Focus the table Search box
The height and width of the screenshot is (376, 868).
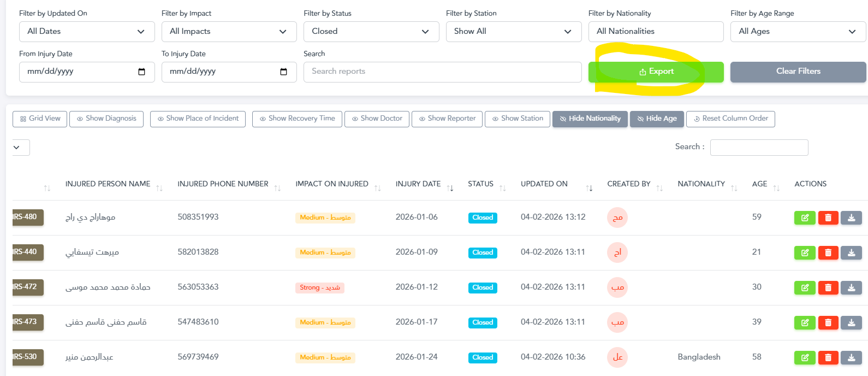(759, 148)
